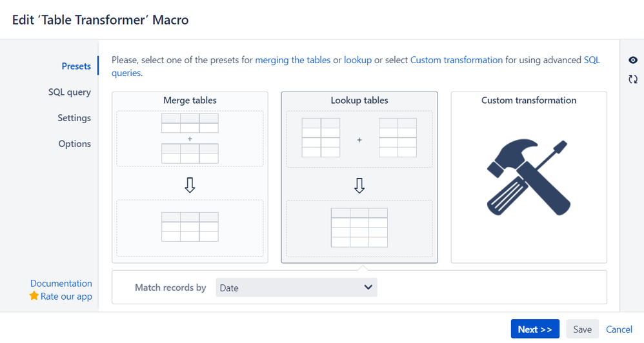Click the refresh arrows icon
Screen dimensions: 644x343
(632, 79)
